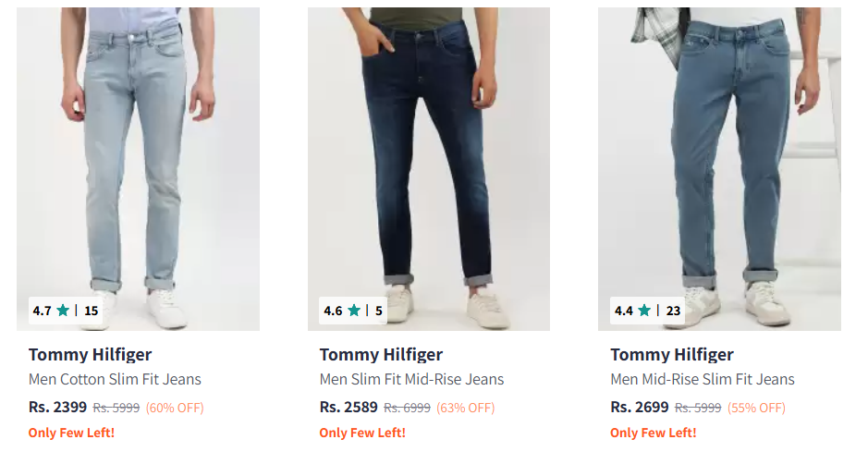Screen dimensions: 868x464
Task: Open Men Cotton Slim Fit Jeans title
Action: (115, 379)
